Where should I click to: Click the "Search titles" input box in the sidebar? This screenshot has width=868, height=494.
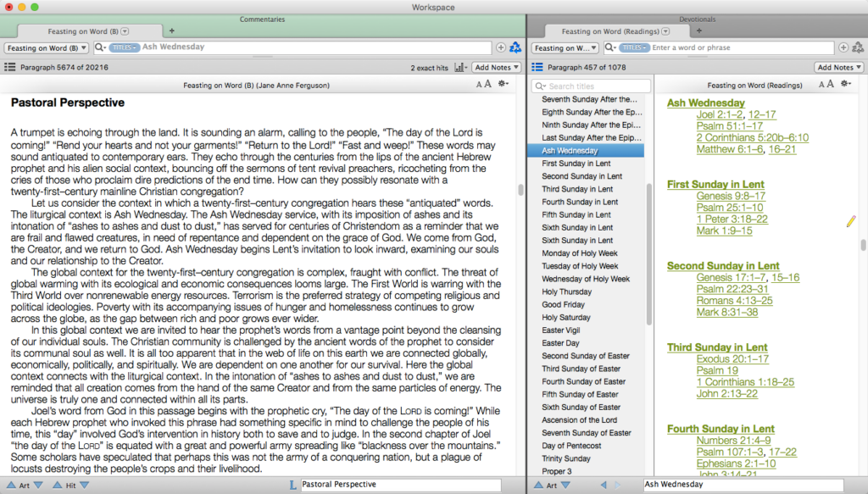click(x=590, y=86)
